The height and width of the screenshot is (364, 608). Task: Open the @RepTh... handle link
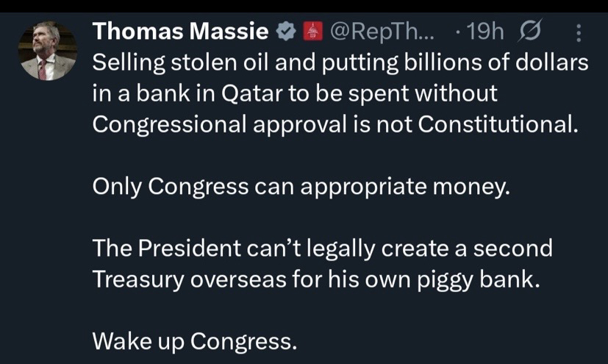tap(383, 32)
